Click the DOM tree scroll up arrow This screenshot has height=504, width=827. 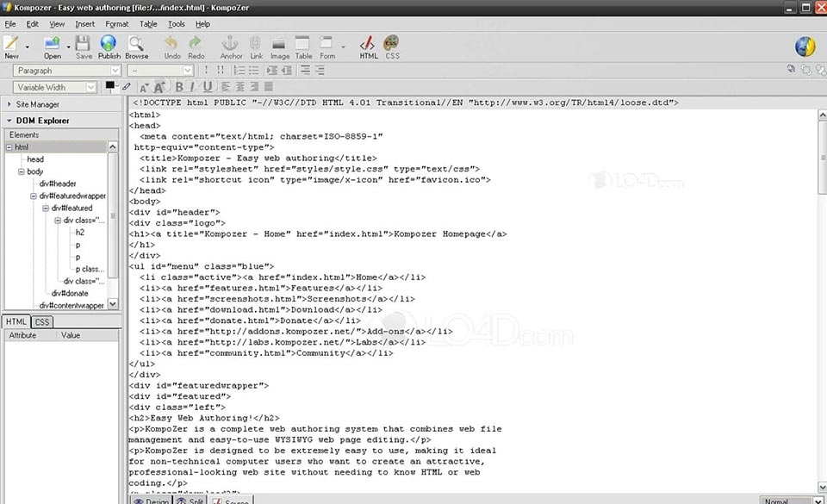pyautogui.click(x=113, y=146)
